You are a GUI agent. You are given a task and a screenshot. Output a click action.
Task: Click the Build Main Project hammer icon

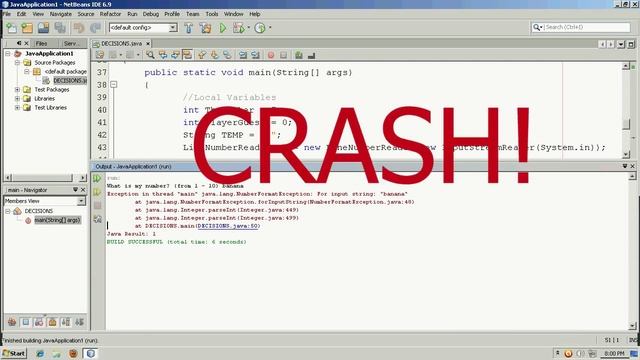(x=189, y=28)
